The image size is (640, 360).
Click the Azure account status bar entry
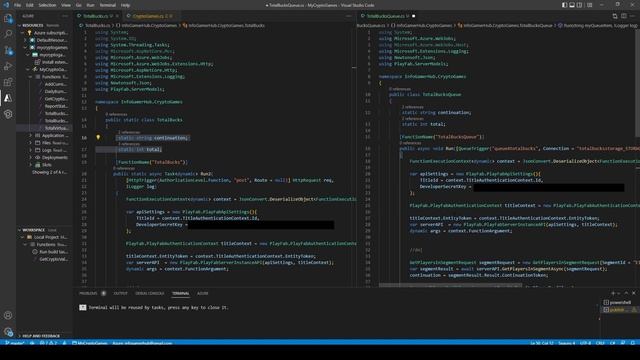[142, 343]
